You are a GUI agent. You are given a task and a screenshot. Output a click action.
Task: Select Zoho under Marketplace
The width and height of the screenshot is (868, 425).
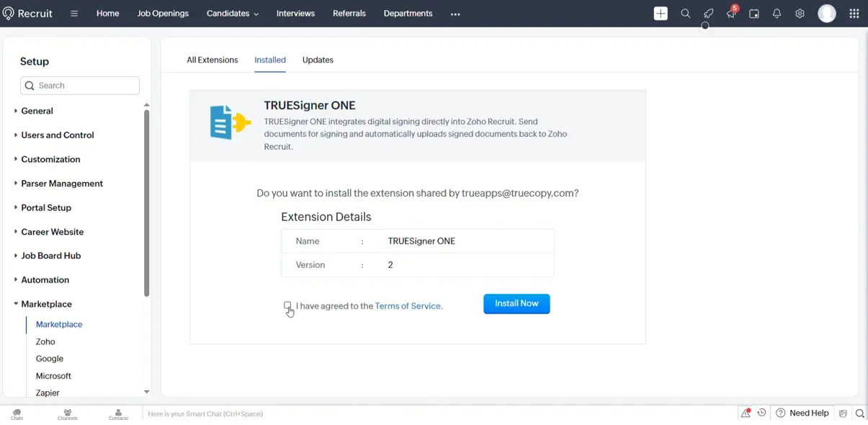click(45, 341)
